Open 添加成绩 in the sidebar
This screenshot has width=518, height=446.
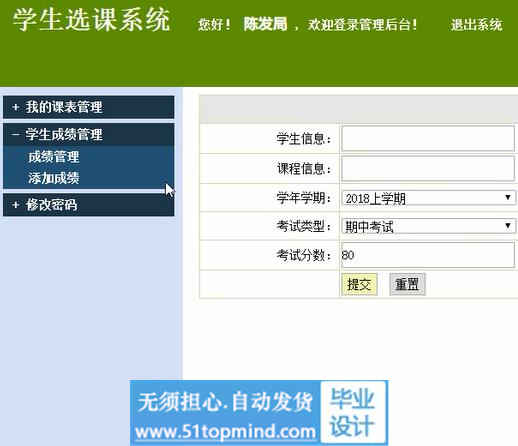[x=54, y=178]
